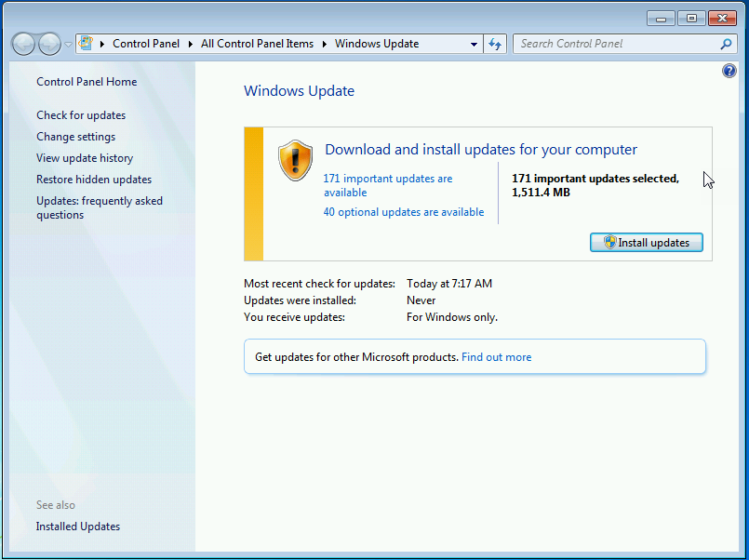
Task: Click the Control Panel icon in the breadcrumb bar
Action: click(x=87, y=43)
